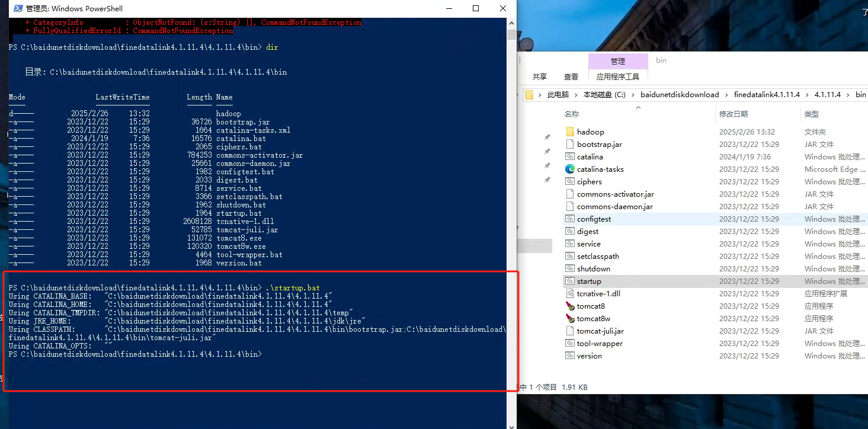Expand the chevron after 4.1.11.4 in the breadcrumb
The image size is (868, 429).
[x=848, y=95]
